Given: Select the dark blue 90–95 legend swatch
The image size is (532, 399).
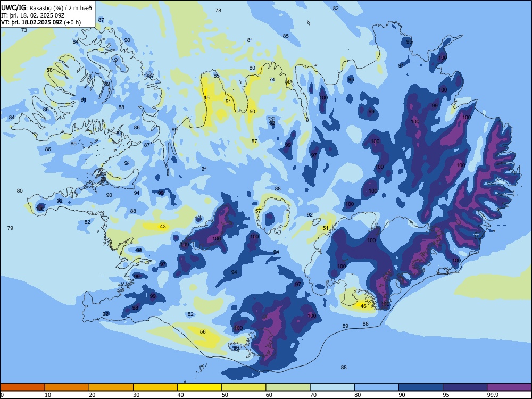Looking at the screenshot, I should pyautogui.click(x=421, y=387).
